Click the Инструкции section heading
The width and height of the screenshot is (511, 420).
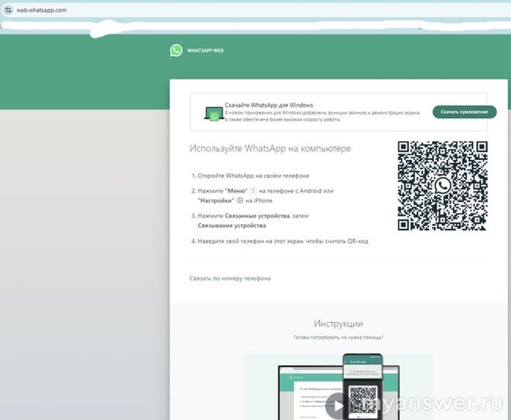pyautogui.click(x=338, y=323)
